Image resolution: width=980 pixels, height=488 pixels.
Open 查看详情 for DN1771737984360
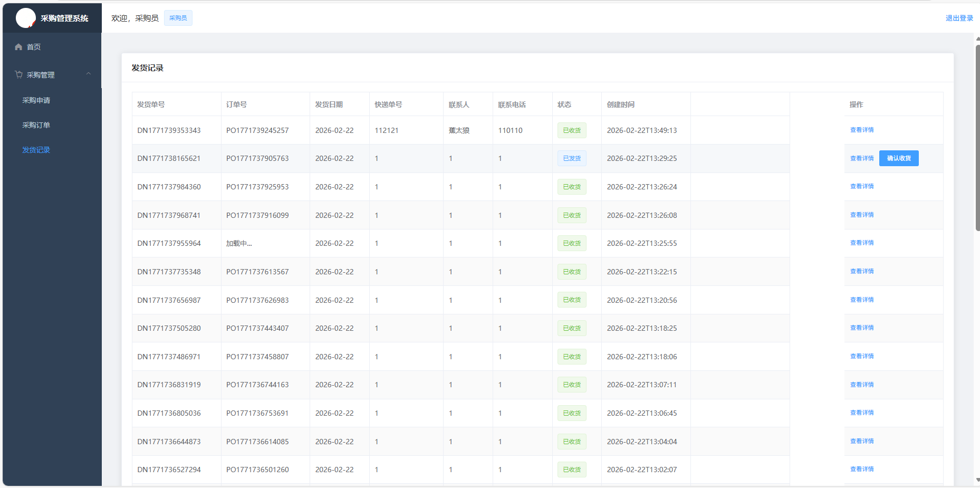pos(862,186)
